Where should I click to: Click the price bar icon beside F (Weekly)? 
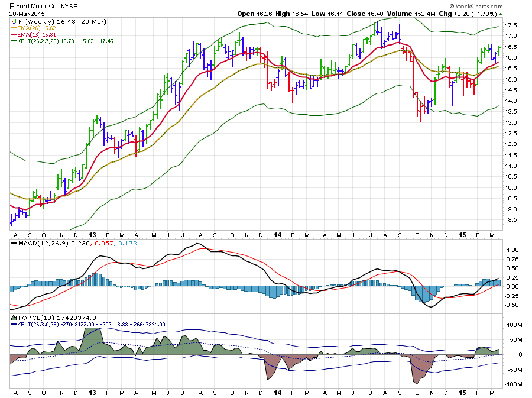13,21
